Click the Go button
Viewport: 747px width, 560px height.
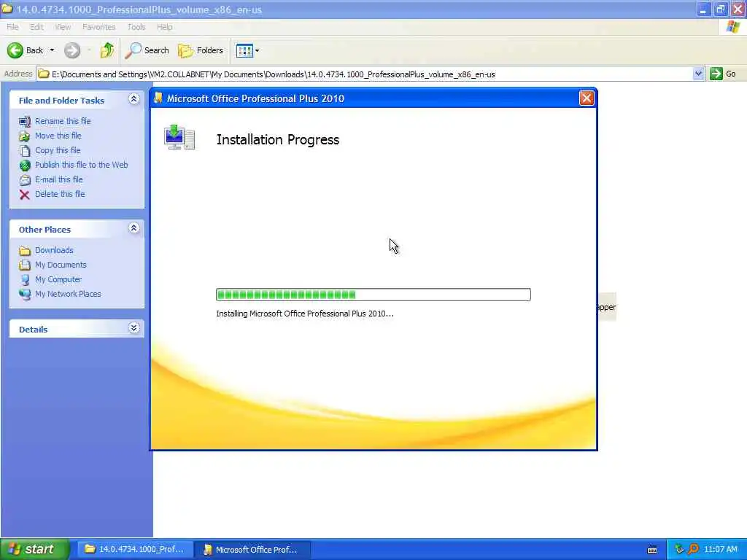coord(723,74)
